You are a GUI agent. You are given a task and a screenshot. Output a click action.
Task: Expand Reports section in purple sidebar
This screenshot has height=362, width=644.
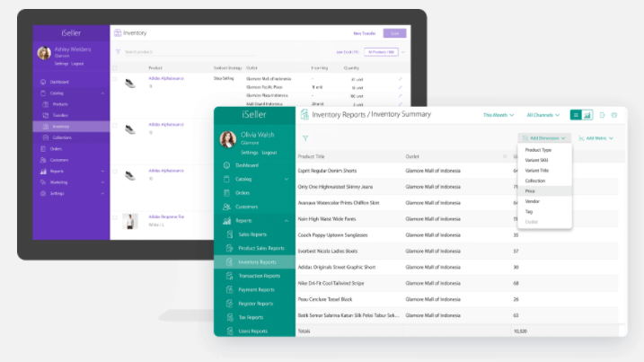tap(102, 171)
